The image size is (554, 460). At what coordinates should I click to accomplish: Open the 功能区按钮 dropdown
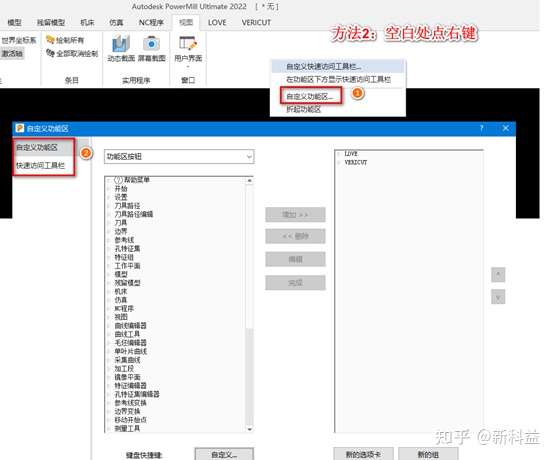pos(179,157)
